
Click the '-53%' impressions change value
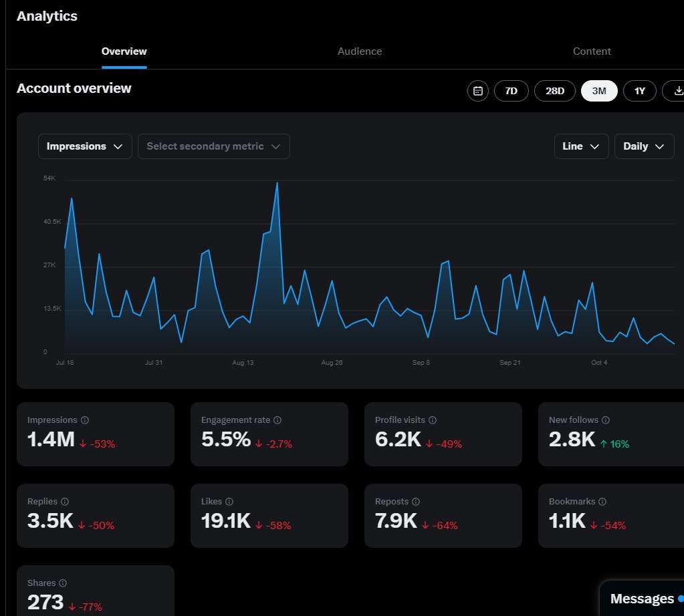[102, 444]
